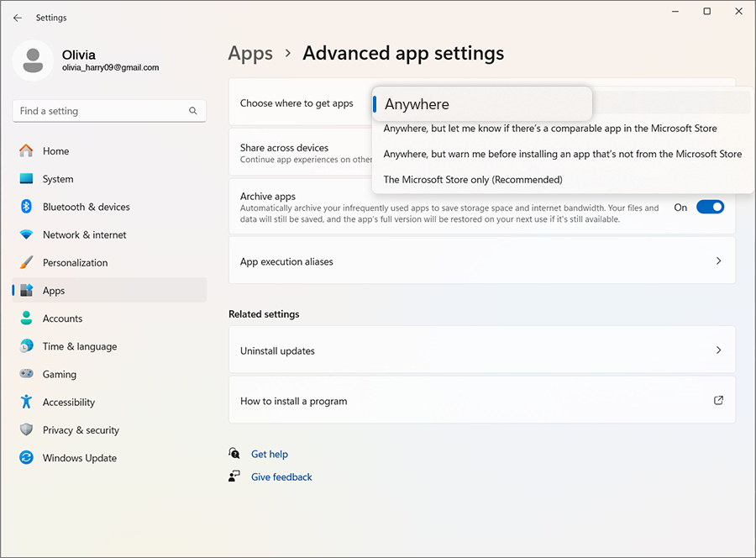The width and height of the screenshot is (756, 558).
Task: Click the Get help link
Action: click(x=269, y=455)
